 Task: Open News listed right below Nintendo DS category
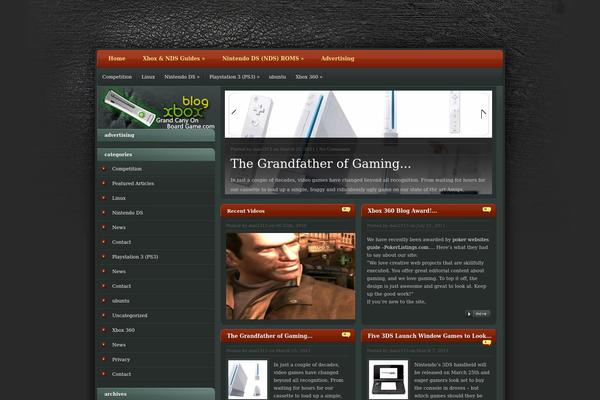[119, 227]
